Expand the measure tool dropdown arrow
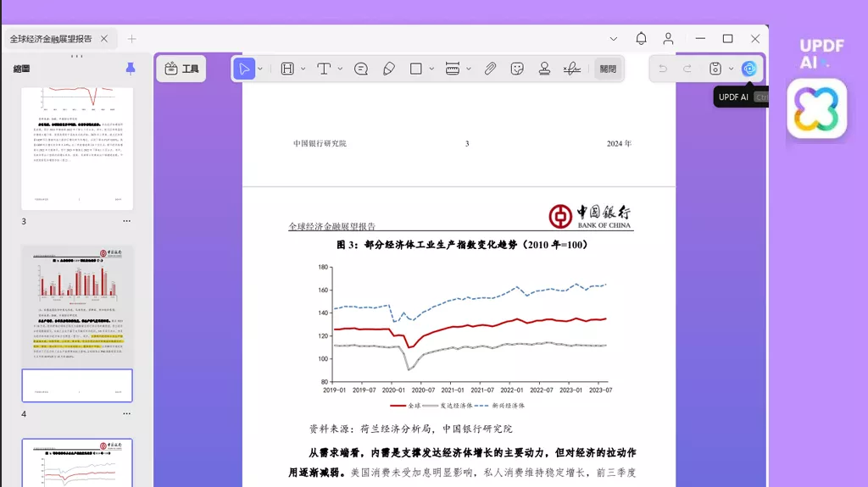 [x=468, y=69]
